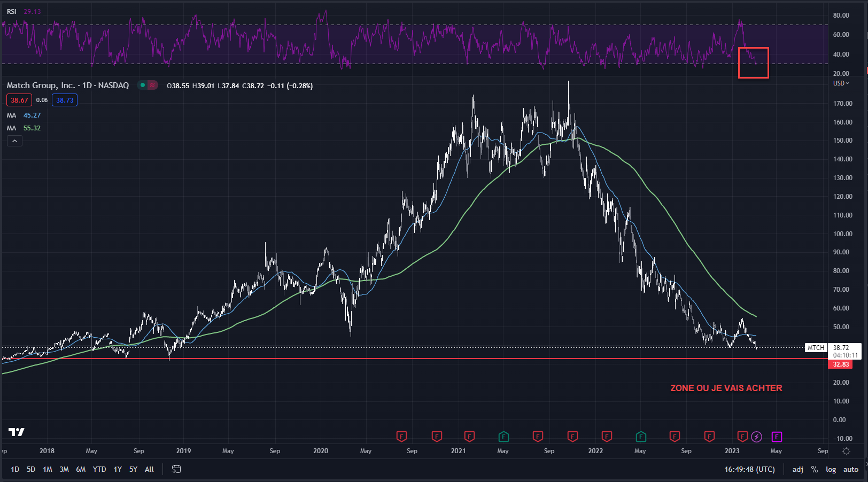Open the 16:49:48 (UTC) timezone menu
868x482 pixels.
[749, 469]
